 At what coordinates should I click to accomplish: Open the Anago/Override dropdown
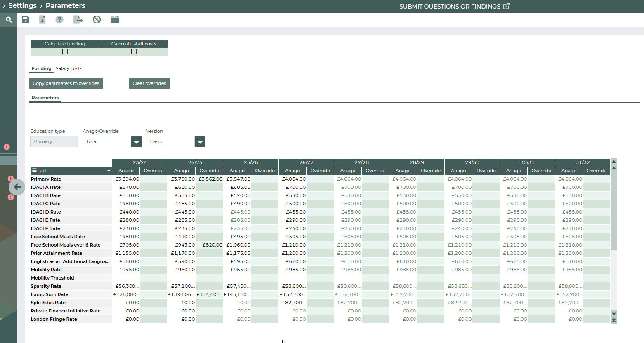click(136, 142)
